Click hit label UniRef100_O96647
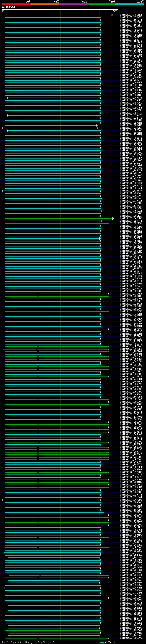 [131, 273]
